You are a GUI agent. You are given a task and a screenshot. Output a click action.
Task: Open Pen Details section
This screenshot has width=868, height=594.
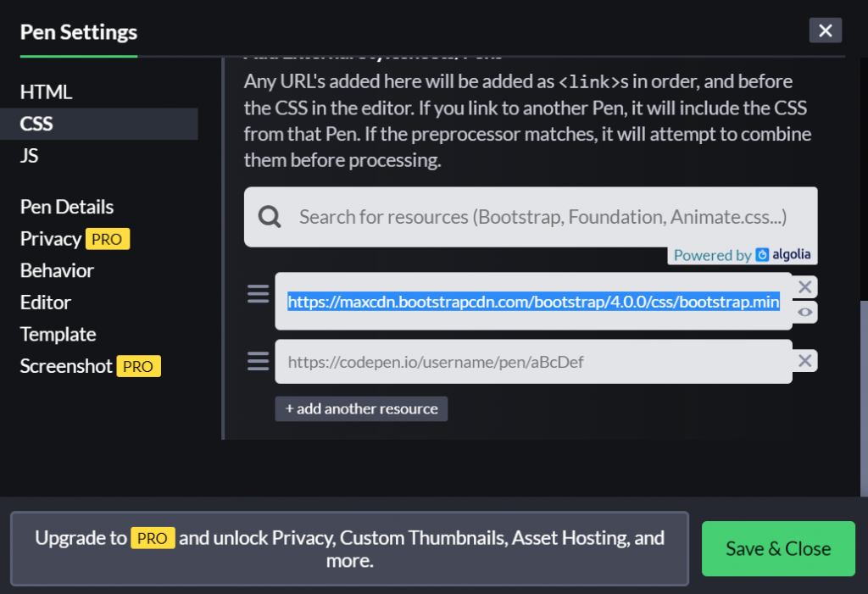tap(67, 207)
